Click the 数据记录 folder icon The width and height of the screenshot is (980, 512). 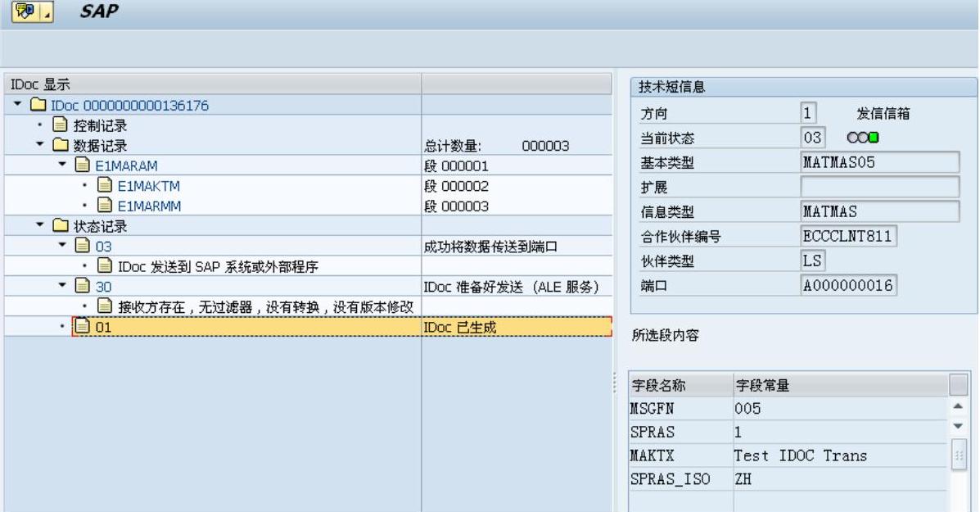pos(61,144)
